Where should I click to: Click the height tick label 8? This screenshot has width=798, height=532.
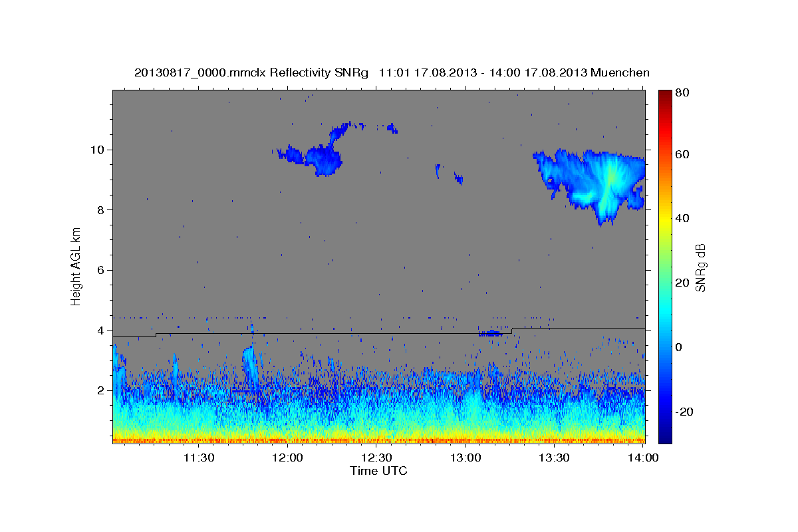(102, 210)
